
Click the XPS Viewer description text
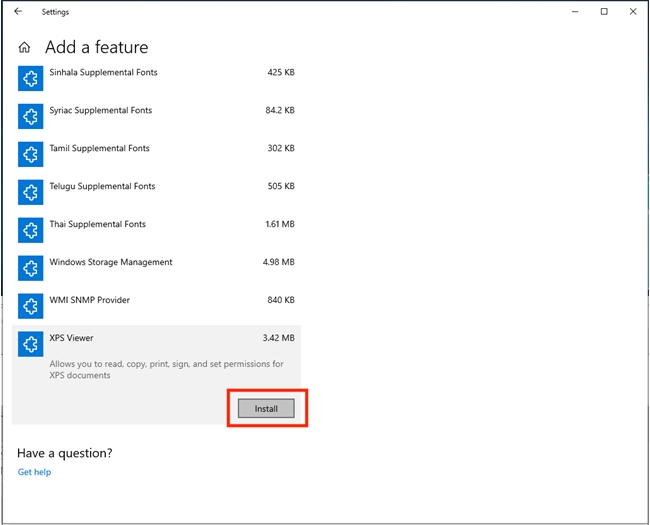166,369
